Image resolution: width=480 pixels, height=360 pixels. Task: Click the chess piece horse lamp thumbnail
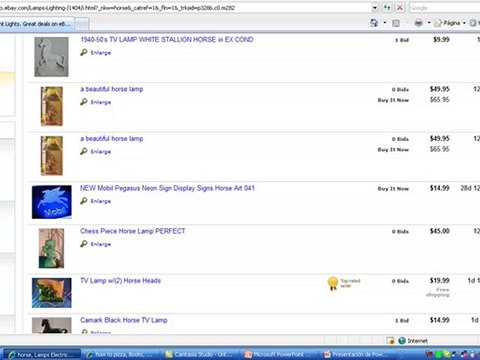pos(51,248)
